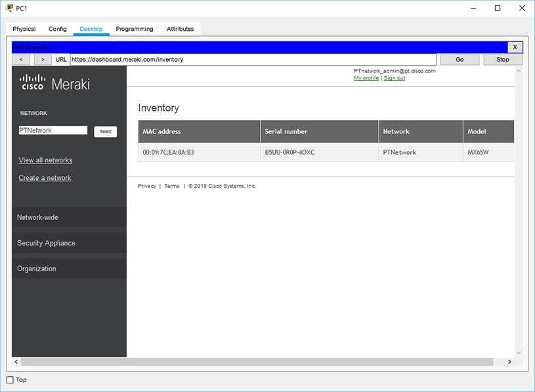Viewport: 535px width, 392px height.
Task: Click the Sign out link
Action: pos(395,78)
